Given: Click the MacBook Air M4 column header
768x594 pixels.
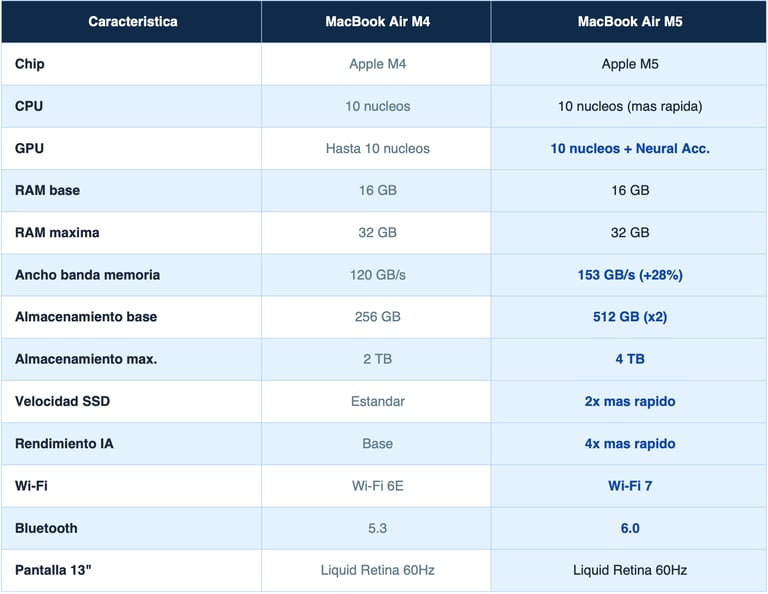Looking at the screenshot, I should click(377, 21).
